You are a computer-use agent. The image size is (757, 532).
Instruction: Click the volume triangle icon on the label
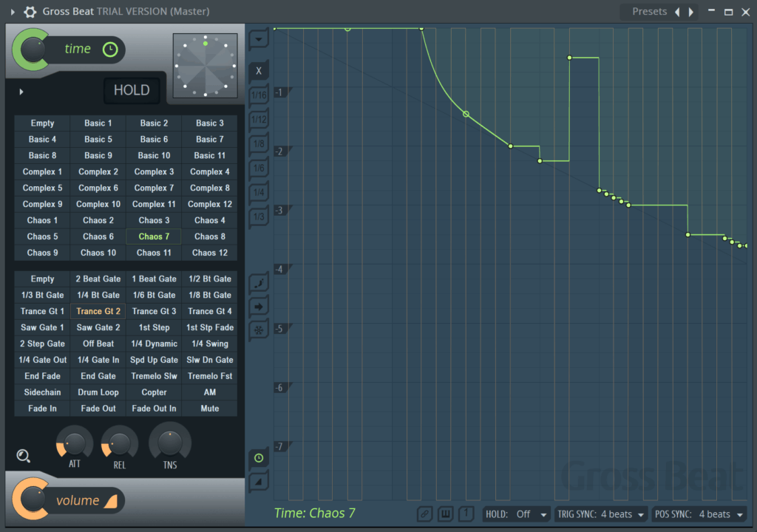tap(111, 501)
